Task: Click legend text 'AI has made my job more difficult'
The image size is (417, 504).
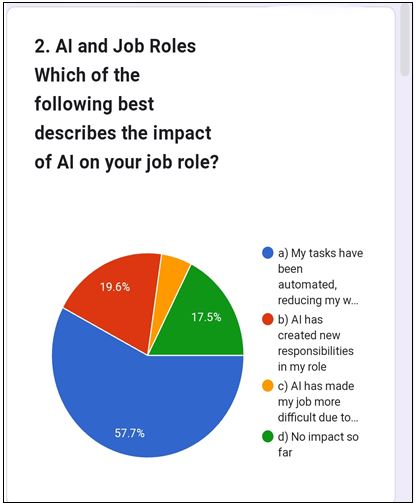Action: point(318,402)
